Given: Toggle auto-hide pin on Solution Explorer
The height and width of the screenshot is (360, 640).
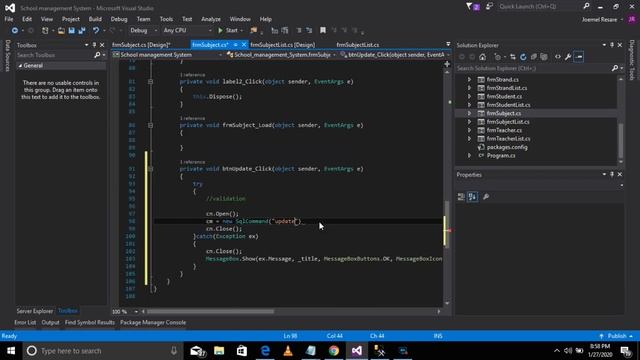Looking at the screenshot, I should [612, 45].
